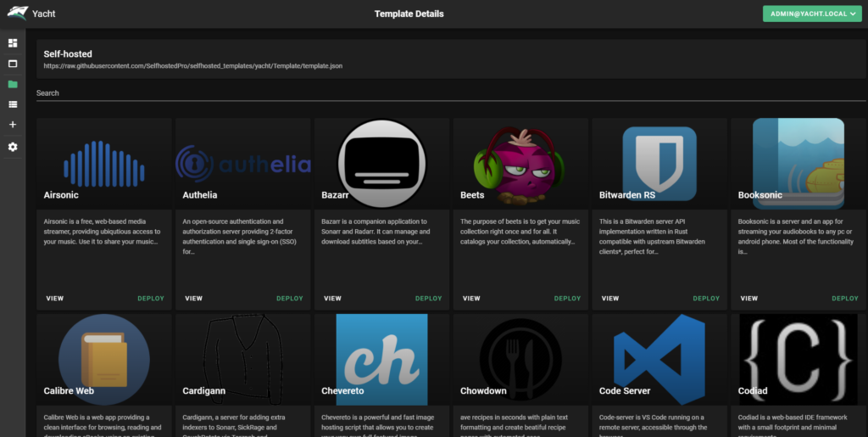
Task: Click the Codiad braces logo
Action: click(x=798, y=359)
